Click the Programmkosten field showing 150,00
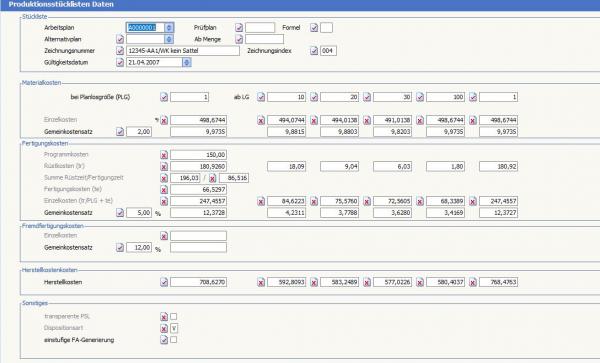Viewport: 600px width, 363px height. tap(199, 155)
